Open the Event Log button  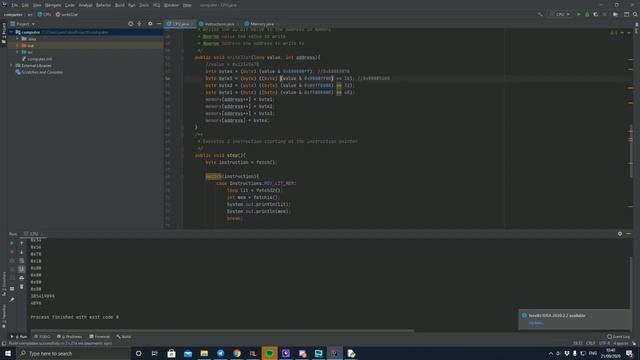click(618, 337)
